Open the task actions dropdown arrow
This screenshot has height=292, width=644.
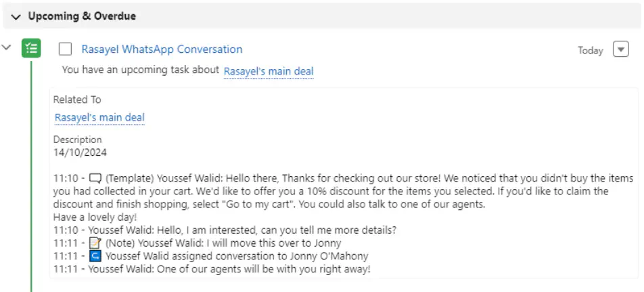pos(620,49)
